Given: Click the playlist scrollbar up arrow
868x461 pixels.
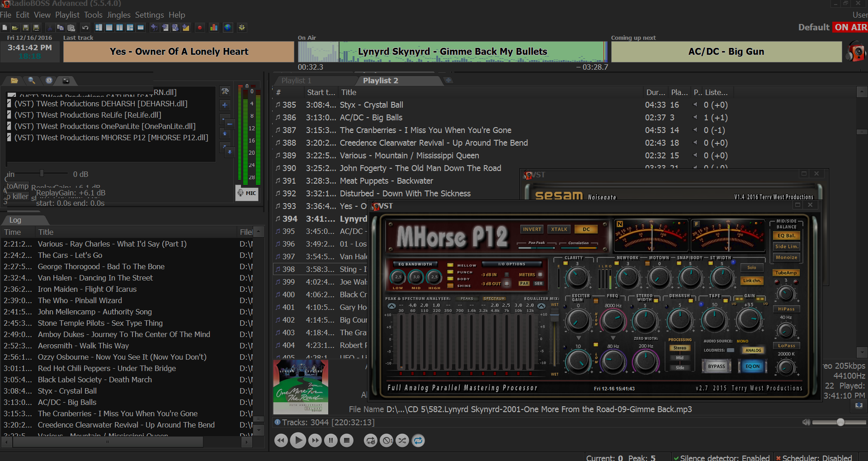Looking at the screenshot, I should tap(862, 92).
